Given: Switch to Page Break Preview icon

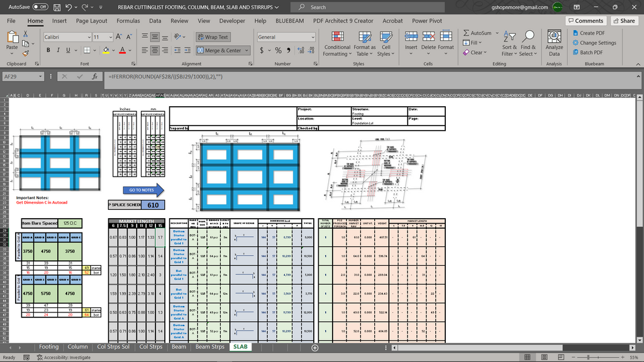Looking at the screenshot, I should pyautogui.click(x=560, y=357).
